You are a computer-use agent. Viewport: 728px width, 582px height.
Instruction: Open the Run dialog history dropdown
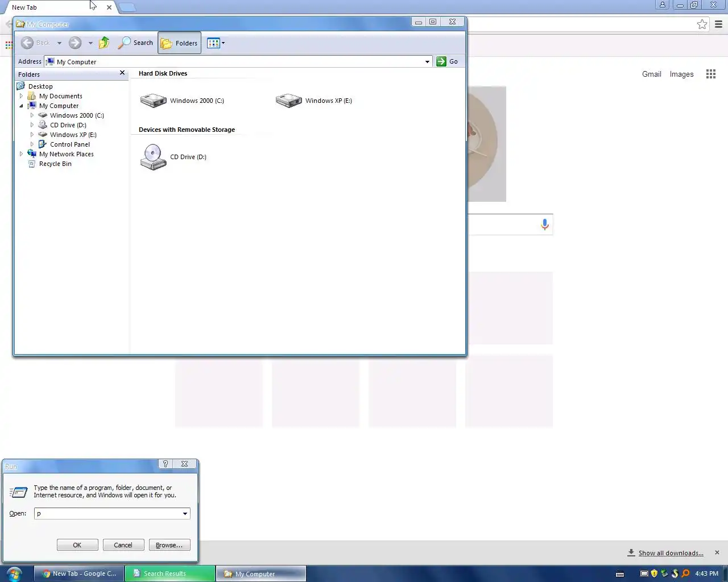tap(185, 513)
